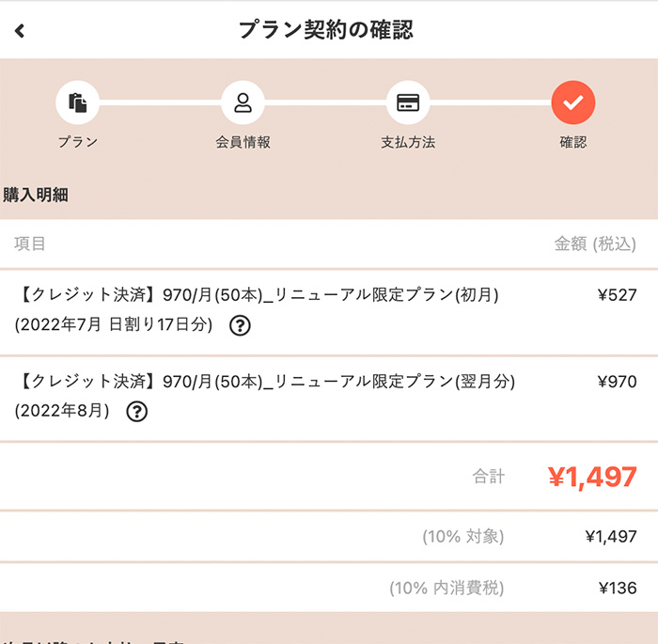Tap the payment method card icon

pyautogui.click(x=407, y=103)
